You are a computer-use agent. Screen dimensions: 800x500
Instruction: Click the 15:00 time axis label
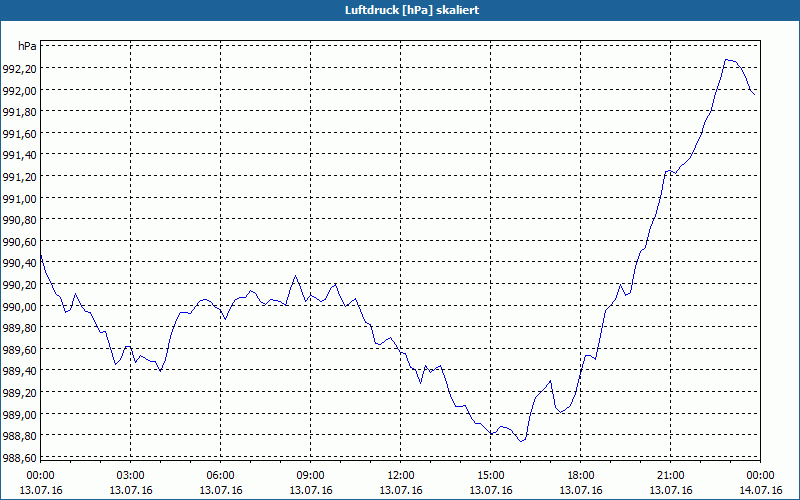coord(491,476)
